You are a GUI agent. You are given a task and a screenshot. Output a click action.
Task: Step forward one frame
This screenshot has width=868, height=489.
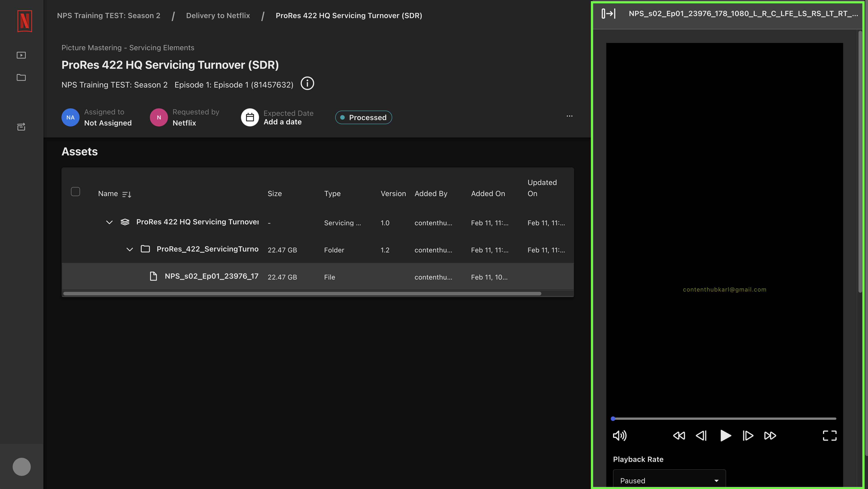pos(748,436)
